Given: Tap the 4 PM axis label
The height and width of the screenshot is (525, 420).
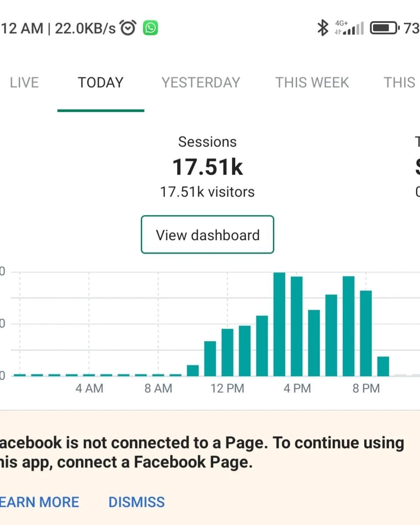Looking at the screenshot, I should pos(297,388).
